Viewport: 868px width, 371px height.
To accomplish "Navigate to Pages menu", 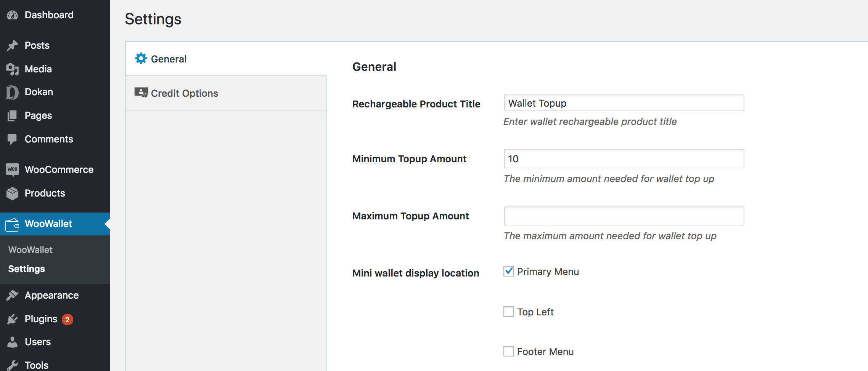I will 55,115.
